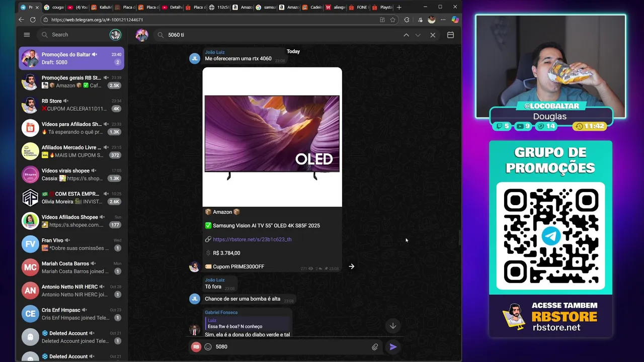Screen dimensions: 644x362
Task: Open the RB Store chat
Action: tap(71, 105)
